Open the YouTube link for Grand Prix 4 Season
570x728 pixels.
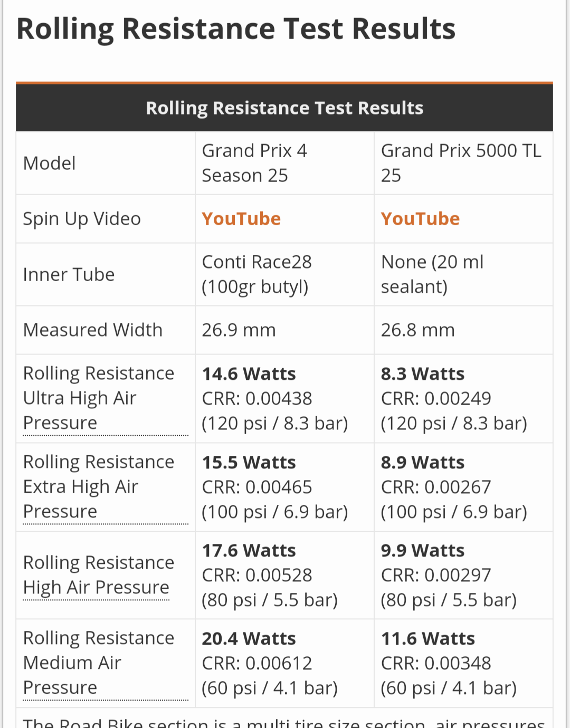click(241, 219)
